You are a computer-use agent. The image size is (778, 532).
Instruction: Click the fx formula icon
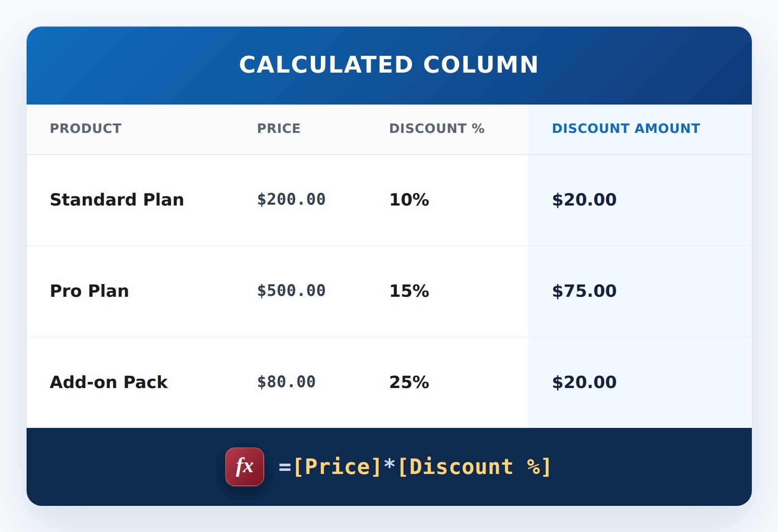coord(245,467)
